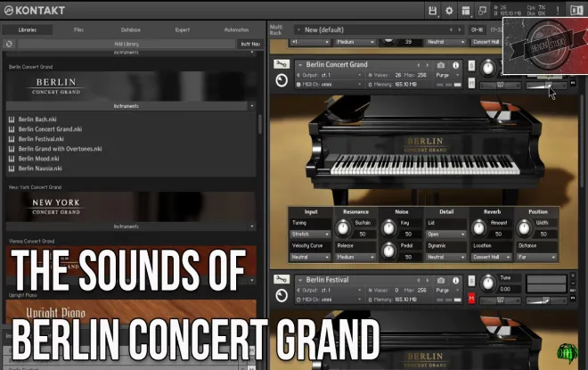Open the Dynamic Neutral dropdown
The width and height of the screenshot is (588, 370).
click(x=445, y=258)
